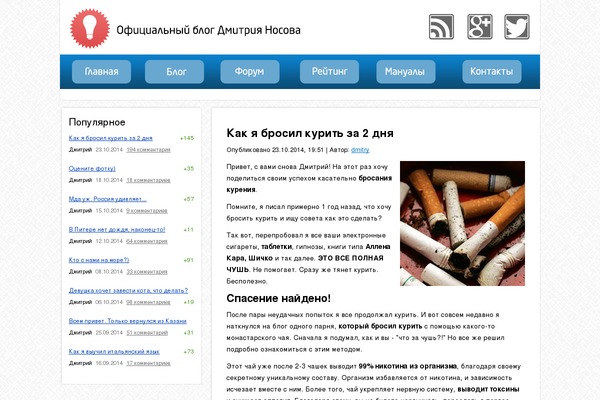The width and height of the screenshot is (600, 400).
Task: Open the 51 комментарий link
Action: pyautogui.click(x=147, y=333)
